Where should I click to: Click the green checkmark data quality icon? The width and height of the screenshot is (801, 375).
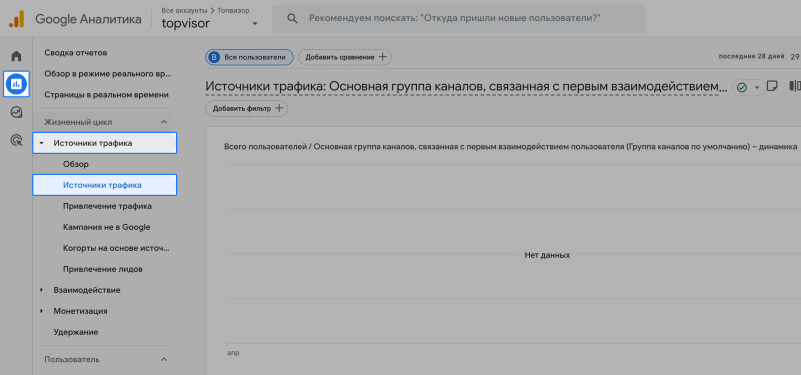(x=742, y=87)
